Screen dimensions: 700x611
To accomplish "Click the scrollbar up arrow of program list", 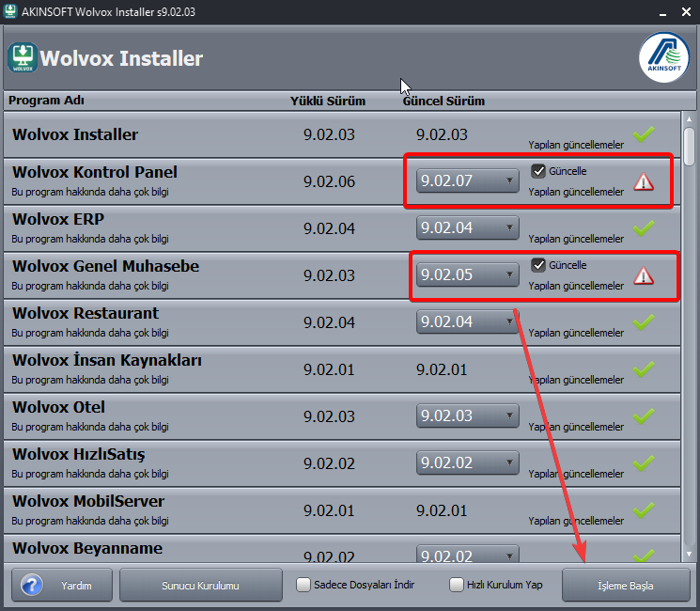I will [689, 118].
